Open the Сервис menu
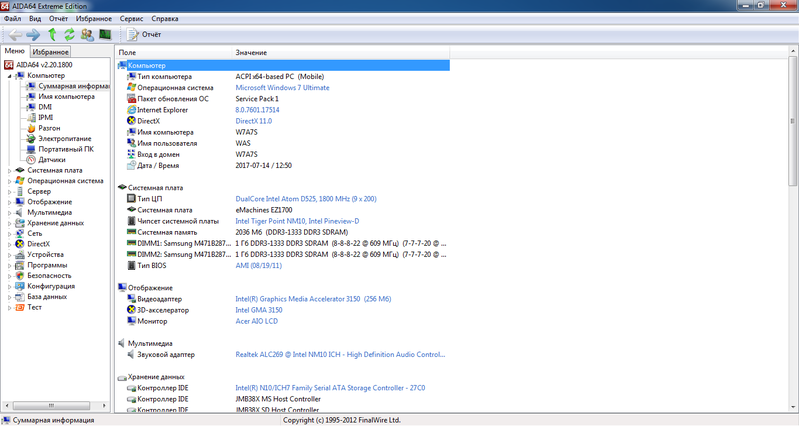This screenshot has width=799, height=426. pos(131,19)
